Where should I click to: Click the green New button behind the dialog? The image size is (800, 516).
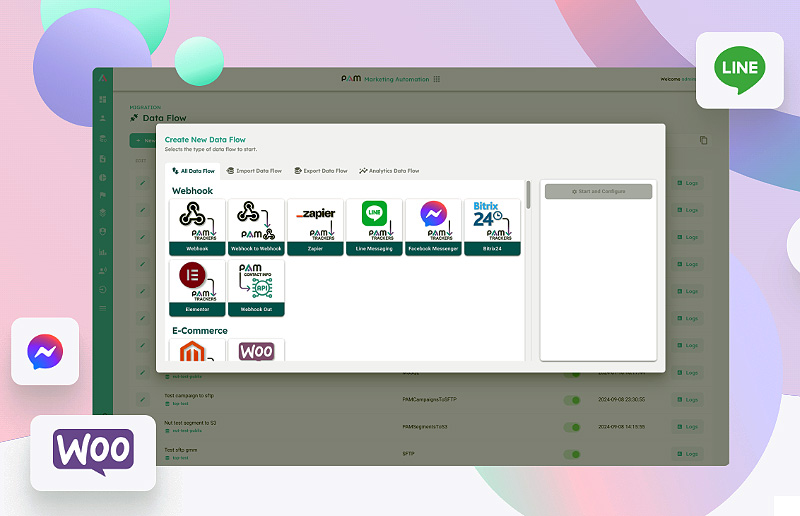pyautogui.click(x=143, y=140)
